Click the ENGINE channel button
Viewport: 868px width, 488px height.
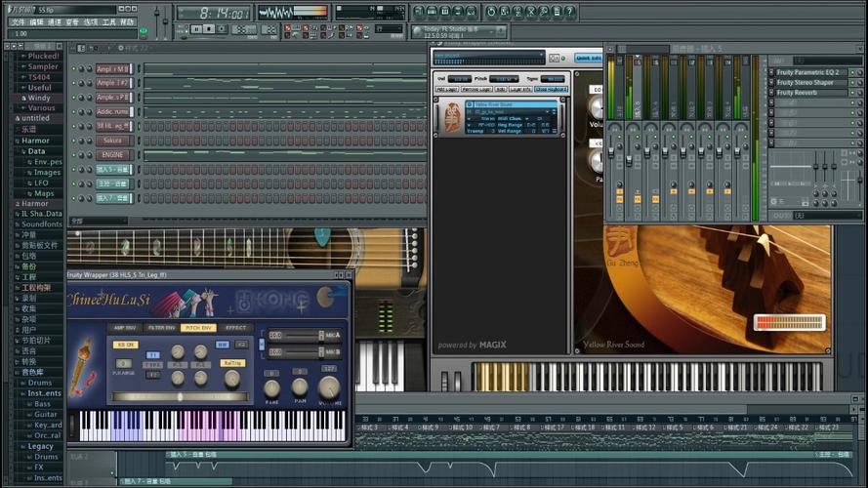point(112,155)
